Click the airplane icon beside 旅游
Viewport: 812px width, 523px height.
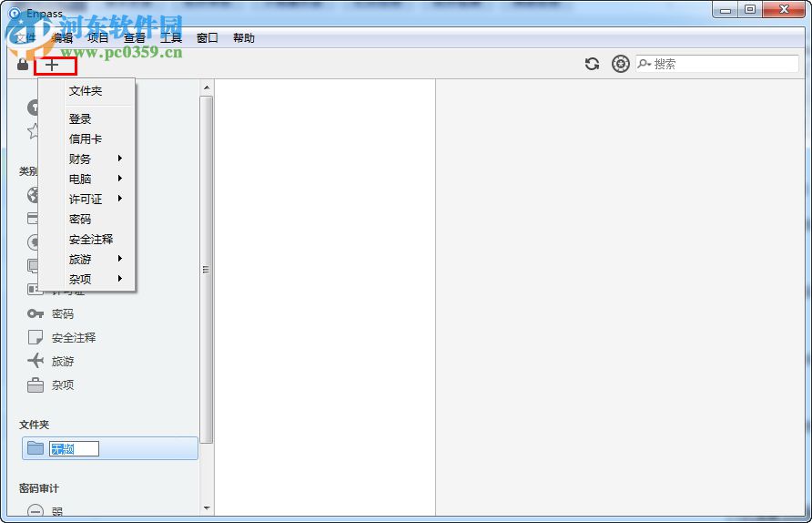36,361
